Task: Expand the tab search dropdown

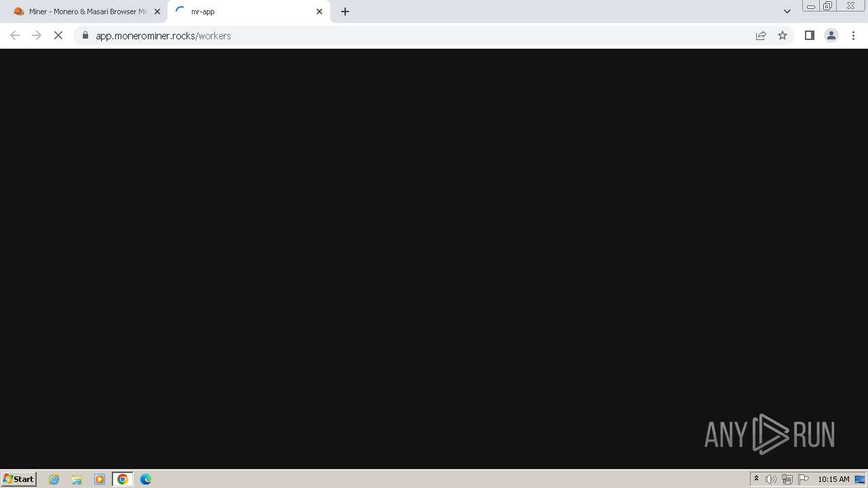Action: click(787, 12)
